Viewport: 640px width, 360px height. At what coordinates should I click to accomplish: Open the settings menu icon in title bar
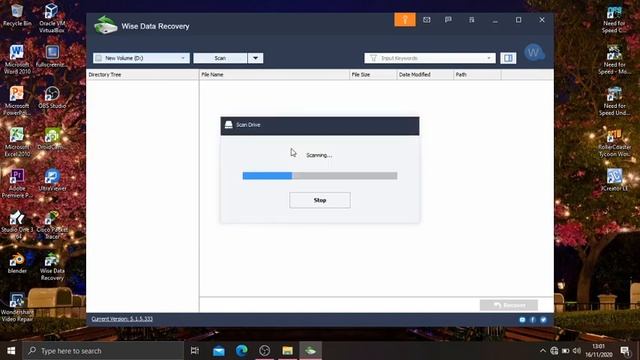471,20
